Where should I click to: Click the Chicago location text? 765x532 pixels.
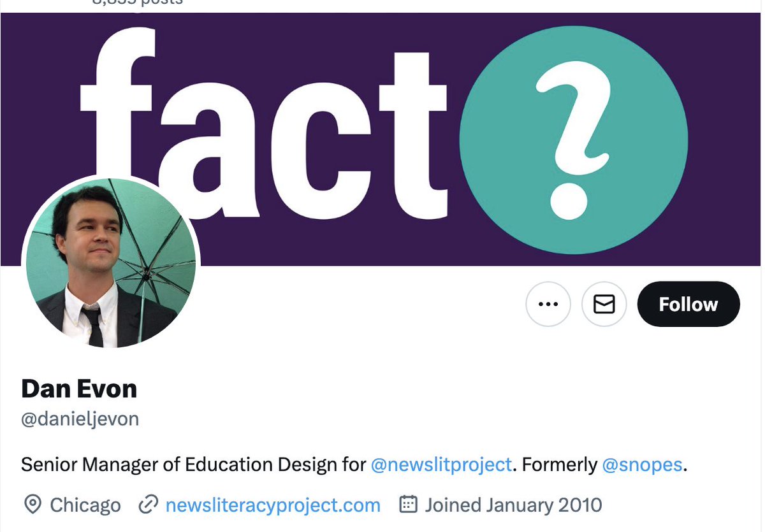(x=85, y=505)
